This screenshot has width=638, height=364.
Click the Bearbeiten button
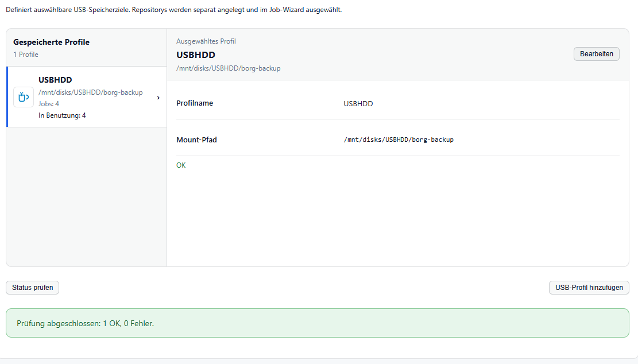coord(597,54)
